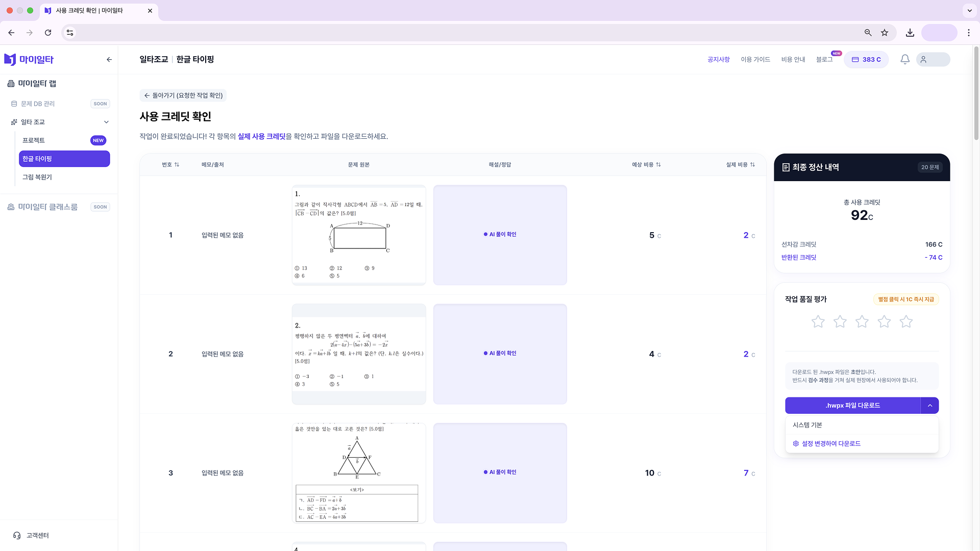Open the user profile icon
The width and height of the screenshot is (980, 551).
[923, 59]
